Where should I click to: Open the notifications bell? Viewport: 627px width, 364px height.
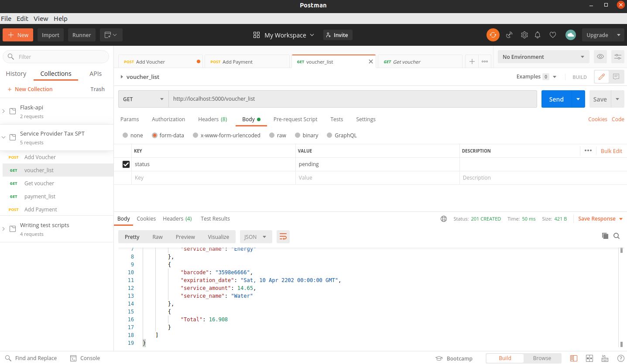pos(538,35)
